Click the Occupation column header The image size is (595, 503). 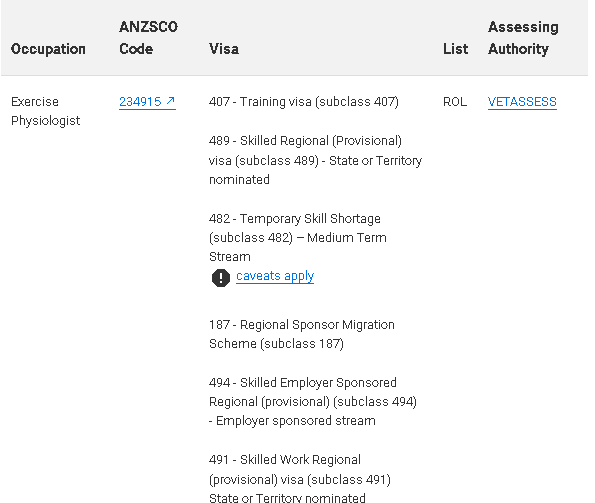(x=48, y=49)
